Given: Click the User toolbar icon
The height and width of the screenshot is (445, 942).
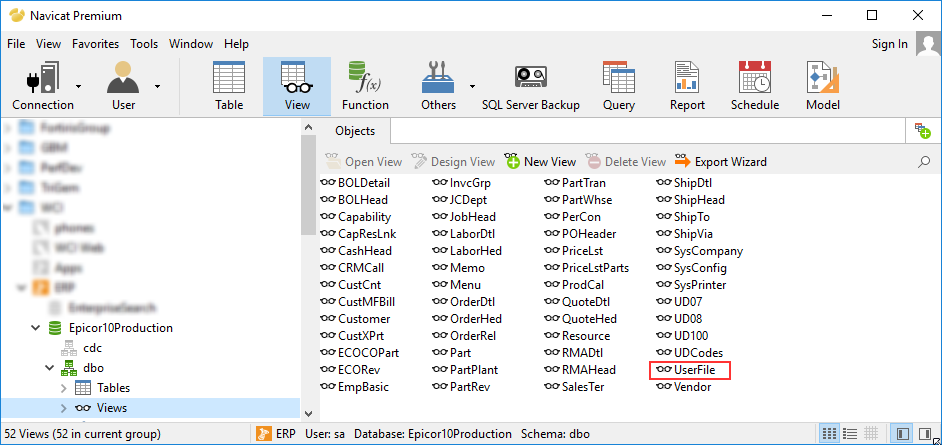Looking at the screenshot, I should coord(123,86).
